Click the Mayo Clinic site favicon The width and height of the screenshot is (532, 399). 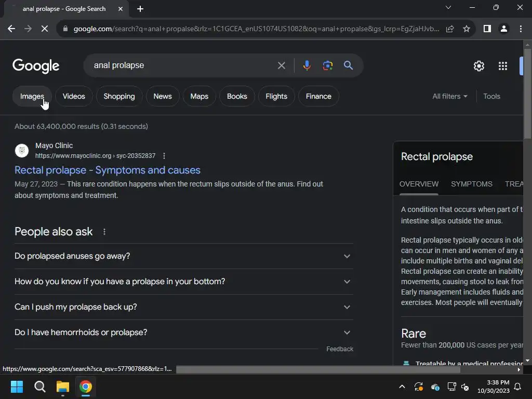[x=22, y=150]
